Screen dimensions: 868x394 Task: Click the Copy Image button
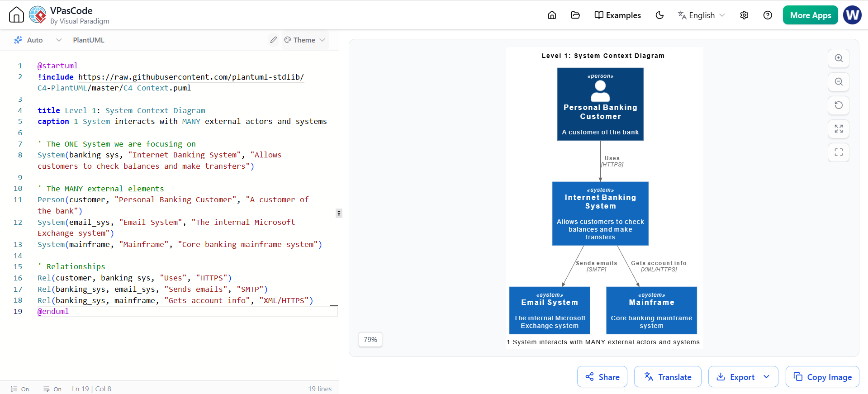coord(822,377)
